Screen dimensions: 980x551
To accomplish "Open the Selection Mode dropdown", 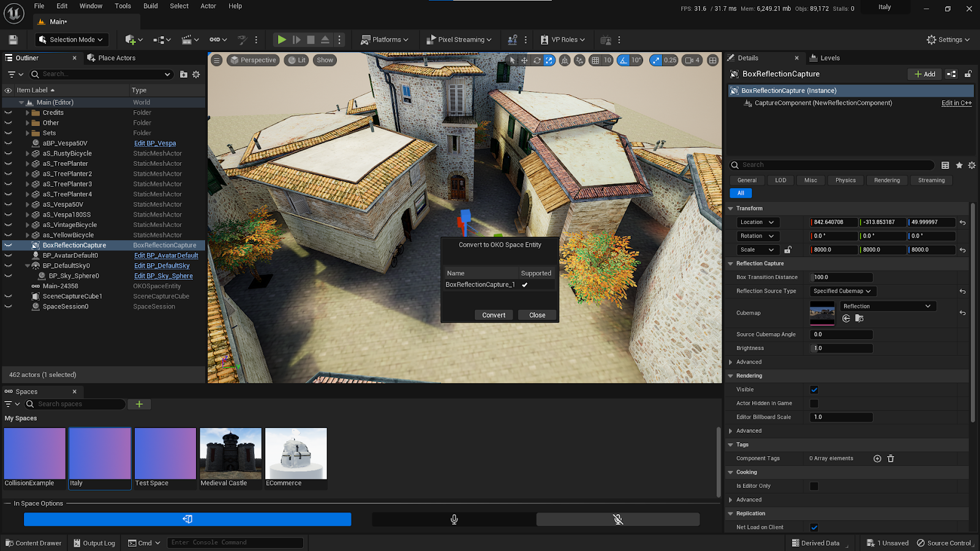I will tap(70, 40).
